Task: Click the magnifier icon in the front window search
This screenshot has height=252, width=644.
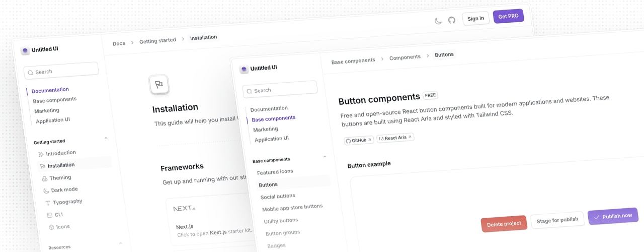Action: click(250, 91)
